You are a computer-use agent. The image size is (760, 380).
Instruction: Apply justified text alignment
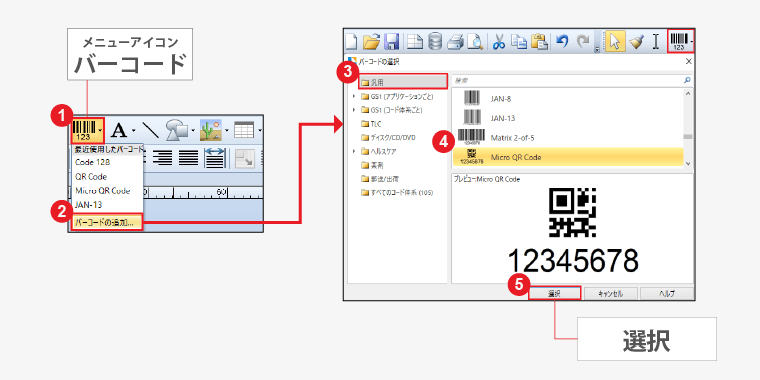point(188,158)
